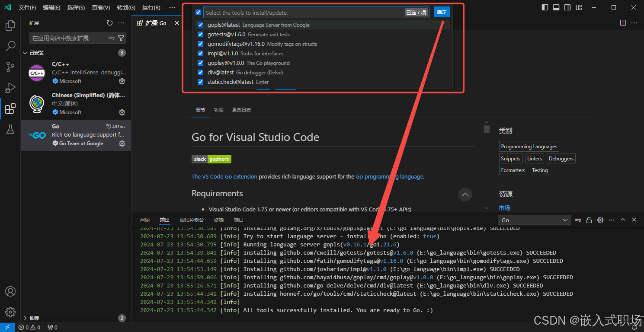Open forwarded ports indicator in status bar
The height and width of the screenshot is (332, 644).
pos(52,327)
